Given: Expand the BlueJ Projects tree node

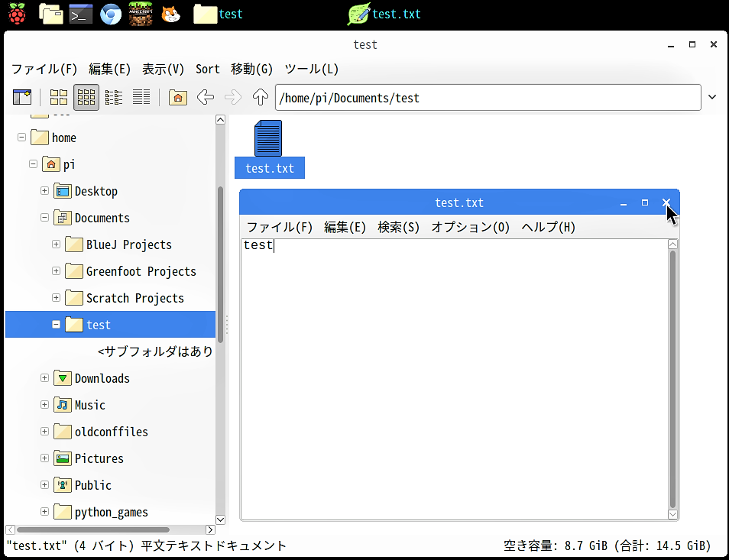Looking at the screenshot, I should (57, 244).
